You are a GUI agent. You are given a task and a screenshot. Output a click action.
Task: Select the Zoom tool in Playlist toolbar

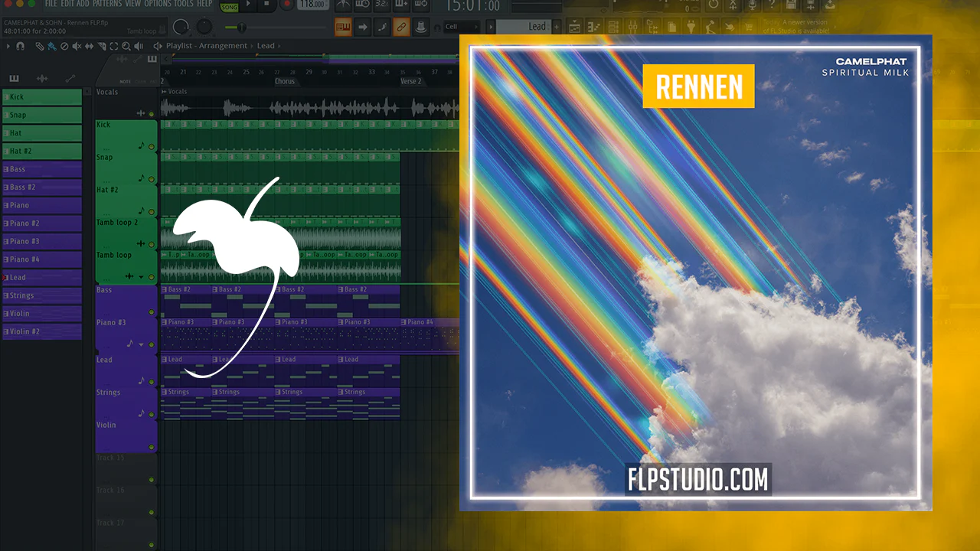pos(126,46)
